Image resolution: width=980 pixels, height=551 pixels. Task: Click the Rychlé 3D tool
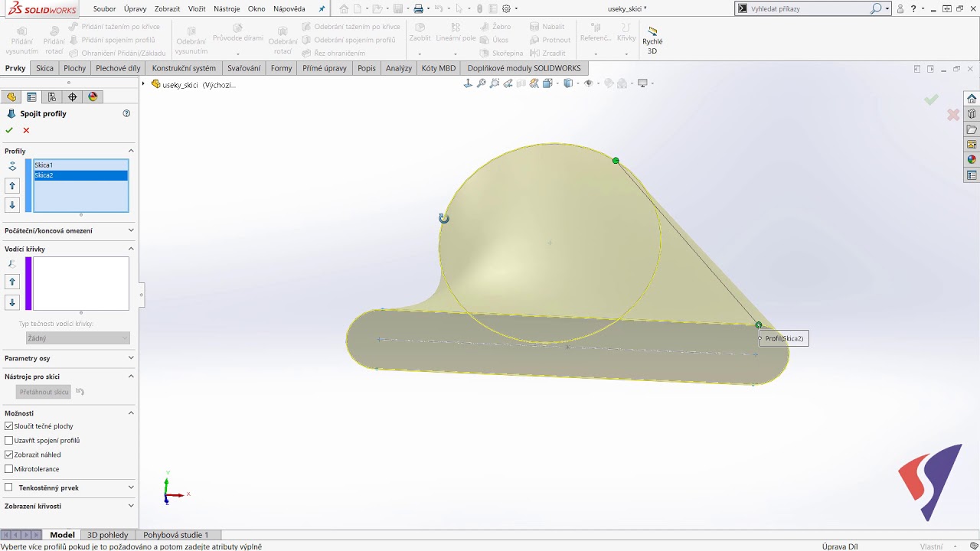652,41
